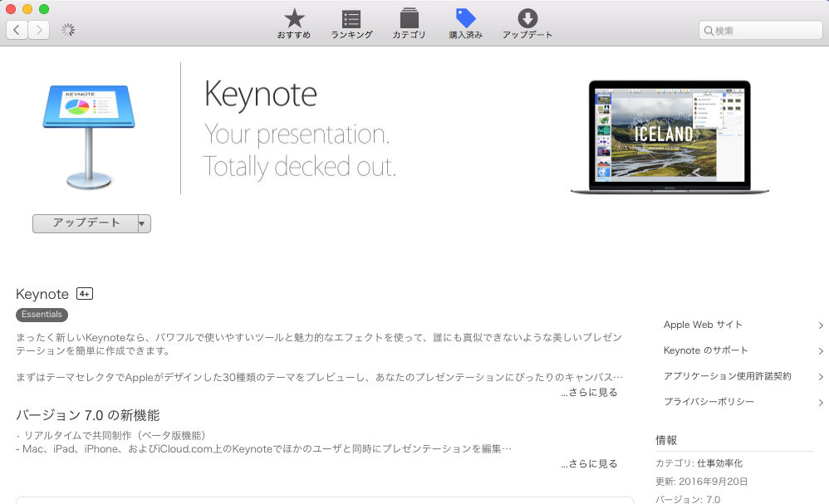This screenshot has height=504, width=829.
Task: Expand version 7.0 notes with …さらに見る
Action: (589, 463)
